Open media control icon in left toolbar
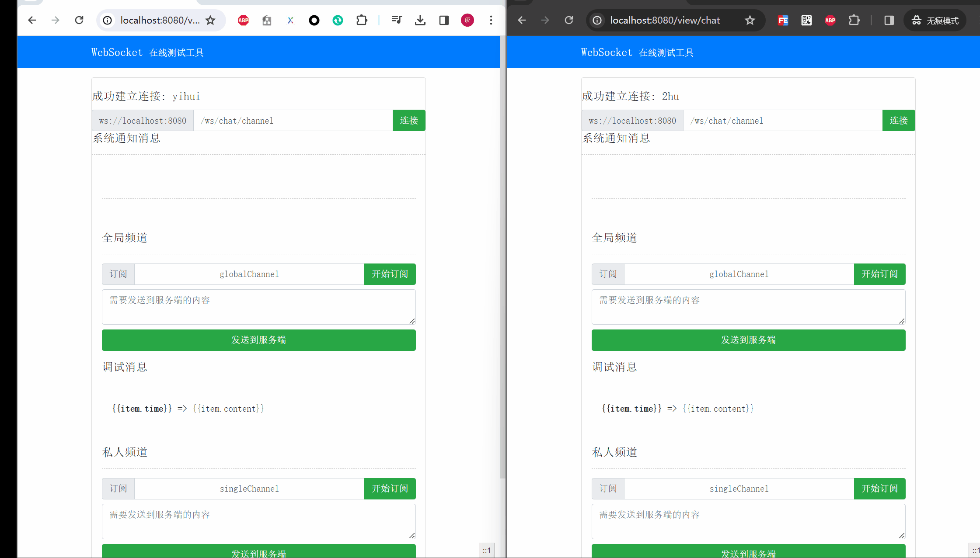 tap(397, 20)
